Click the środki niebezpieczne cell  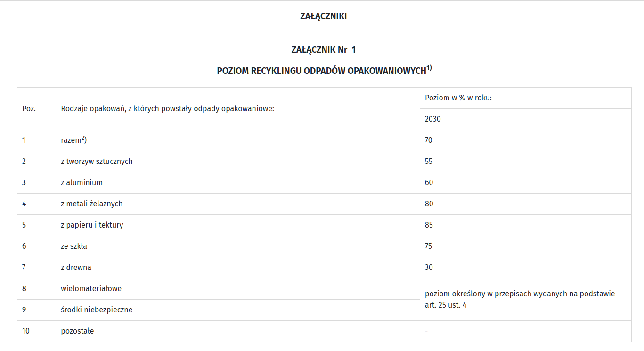click(97, 310)
